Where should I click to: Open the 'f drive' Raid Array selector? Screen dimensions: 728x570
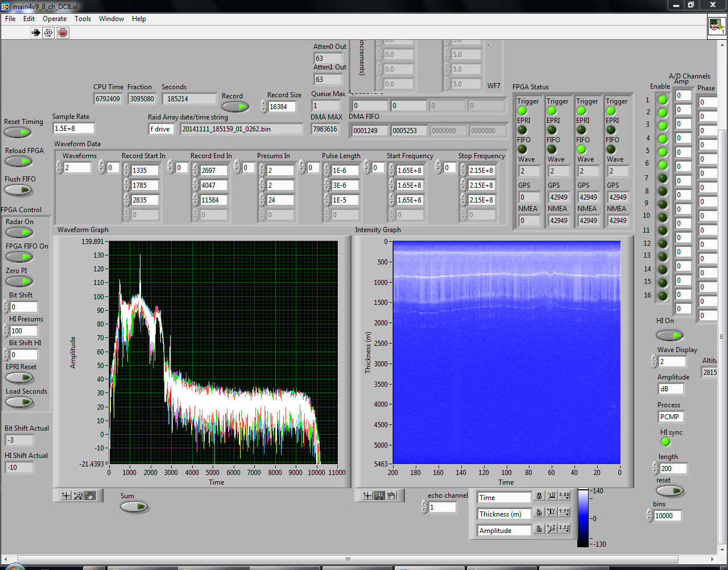click(x=162, y=129)
